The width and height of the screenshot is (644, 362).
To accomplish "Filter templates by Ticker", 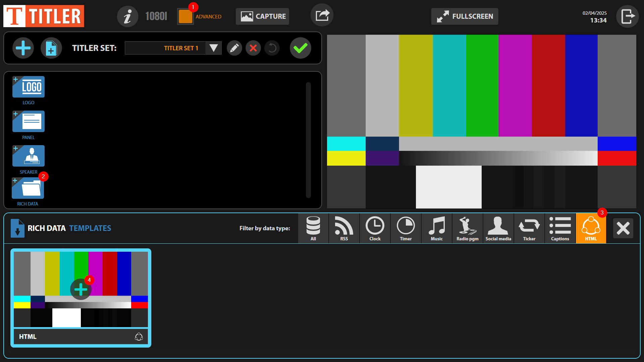I will pos(529,228).
